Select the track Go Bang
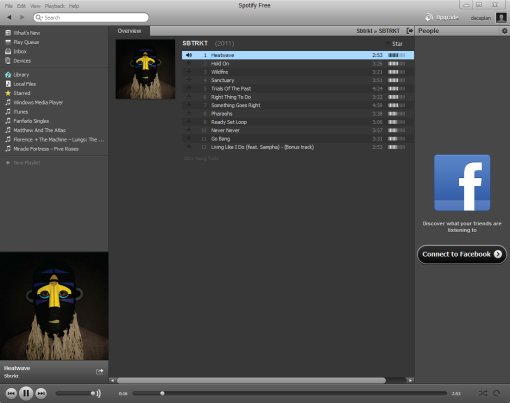This screenshot has width=510, height=403. (x=298, y=139)
